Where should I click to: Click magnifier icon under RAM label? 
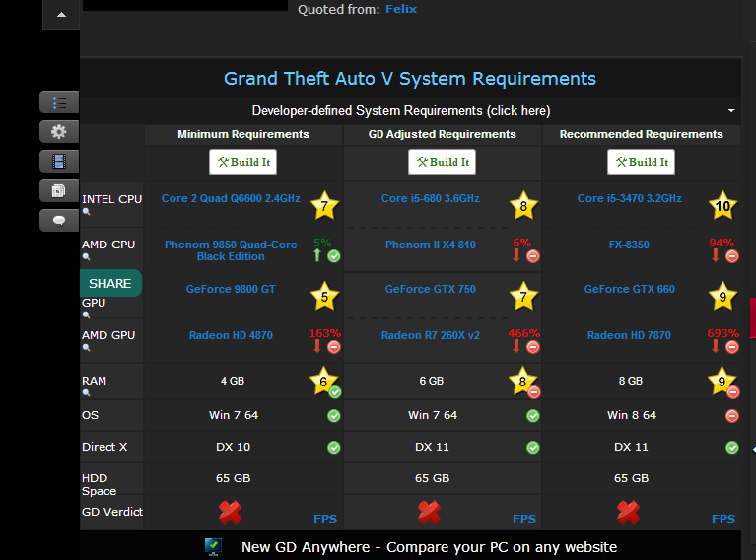(87, 392)
